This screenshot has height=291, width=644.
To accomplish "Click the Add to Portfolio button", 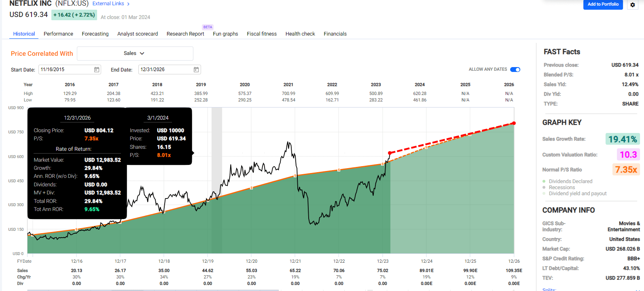I will point(603,4).
